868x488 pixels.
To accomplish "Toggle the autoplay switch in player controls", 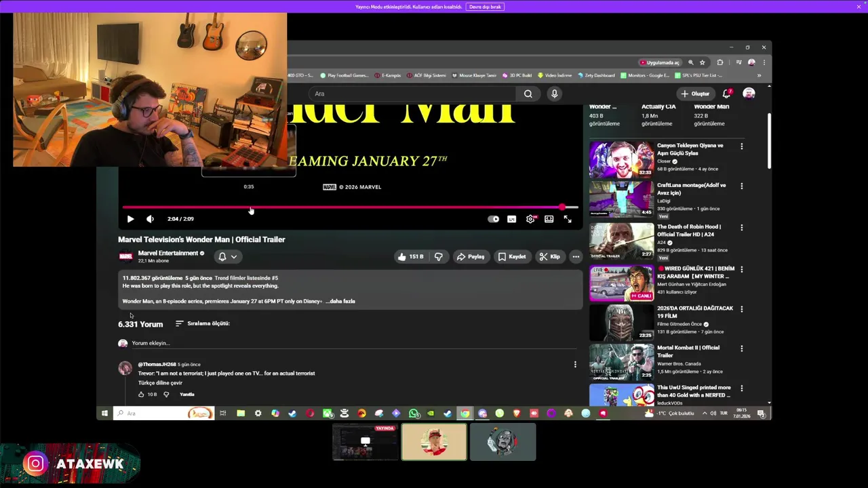I will click(494, 219).
